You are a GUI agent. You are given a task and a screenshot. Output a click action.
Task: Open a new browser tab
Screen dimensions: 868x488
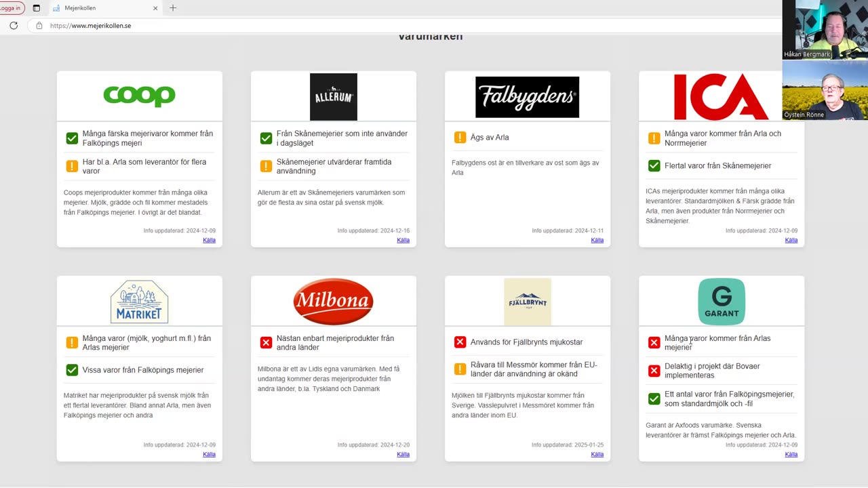click(173, 8)
